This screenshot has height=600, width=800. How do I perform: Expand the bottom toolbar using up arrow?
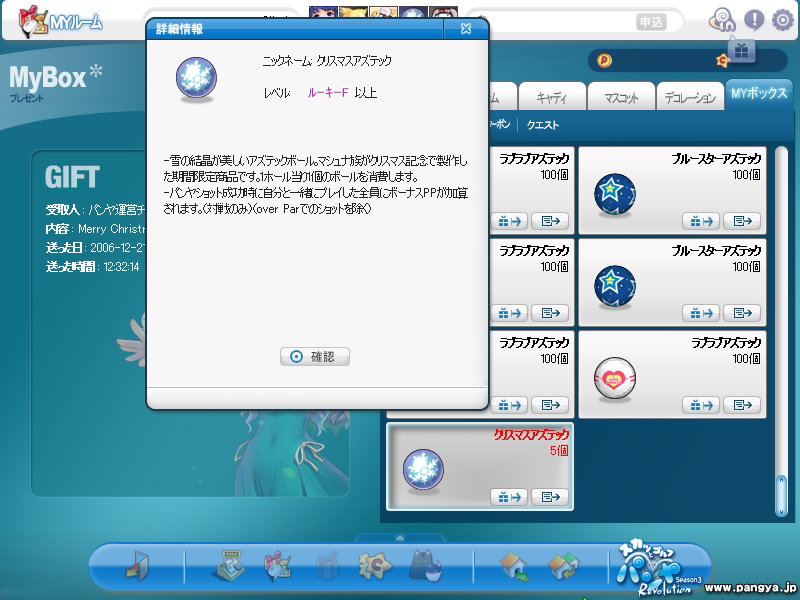pyautogui.click(x=399, y=538)
